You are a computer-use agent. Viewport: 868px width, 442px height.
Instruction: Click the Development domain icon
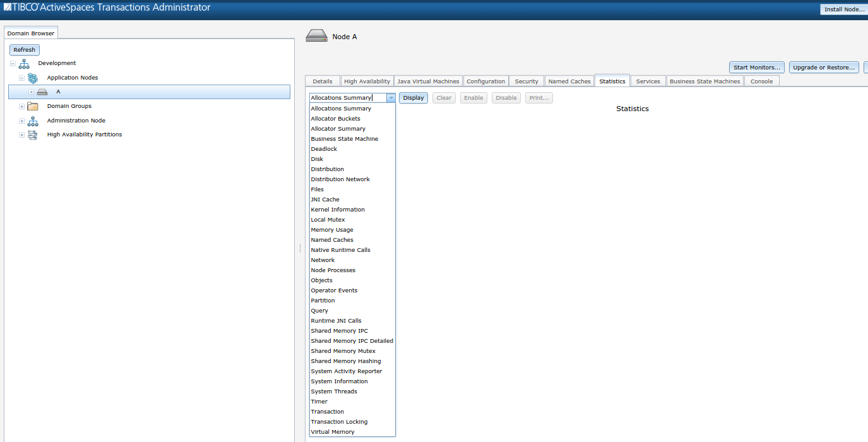click(23, 63)
